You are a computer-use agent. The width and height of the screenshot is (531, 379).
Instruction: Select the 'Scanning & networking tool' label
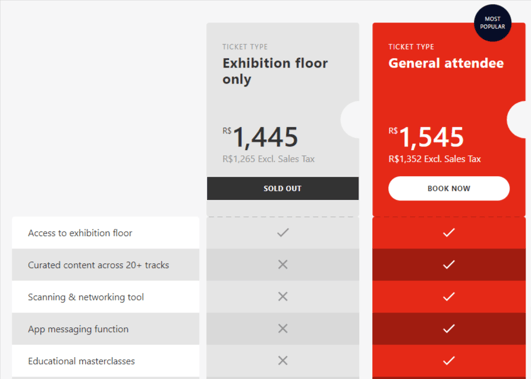(86, 297)
